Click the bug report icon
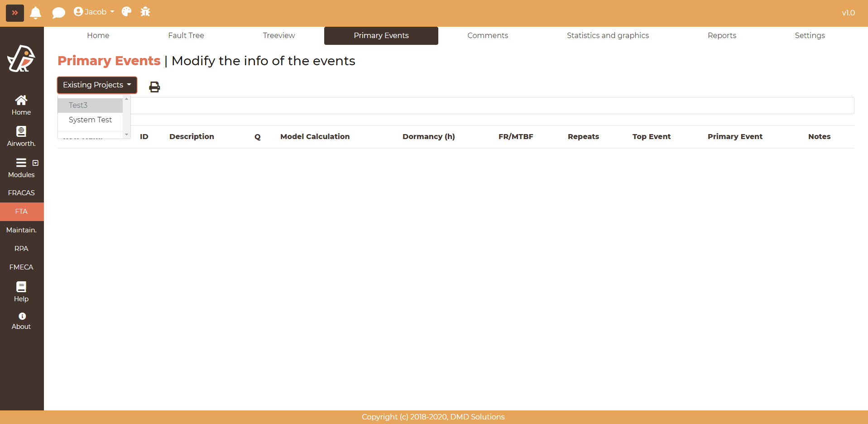Viewport: 868px width, 424px height. pos(145,12)
